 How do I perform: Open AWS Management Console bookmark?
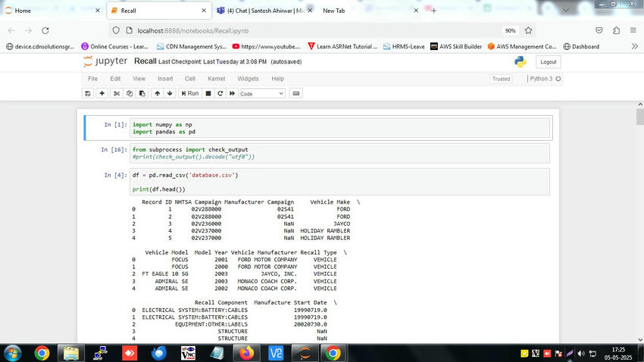tap(521, 47)
